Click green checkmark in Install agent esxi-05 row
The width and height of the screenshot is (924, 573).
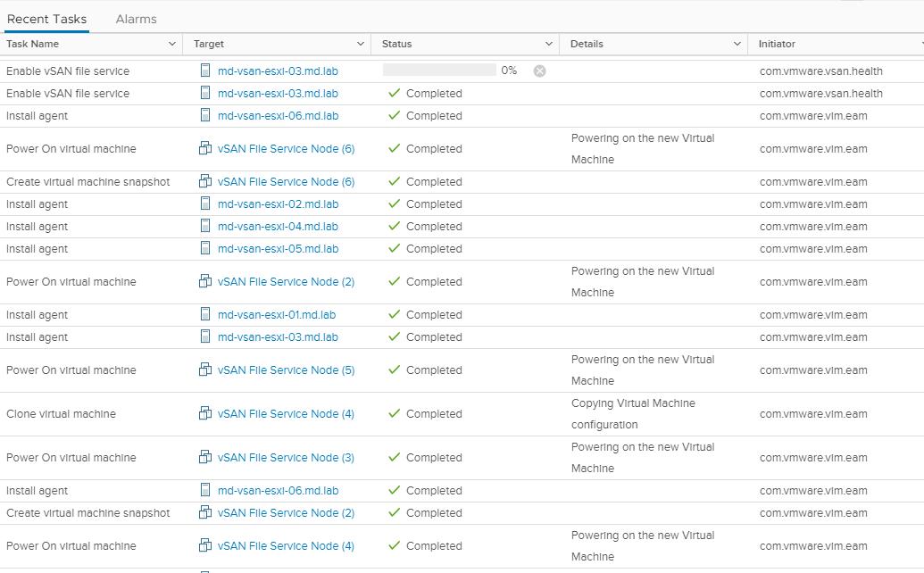[x=395, y=248]
